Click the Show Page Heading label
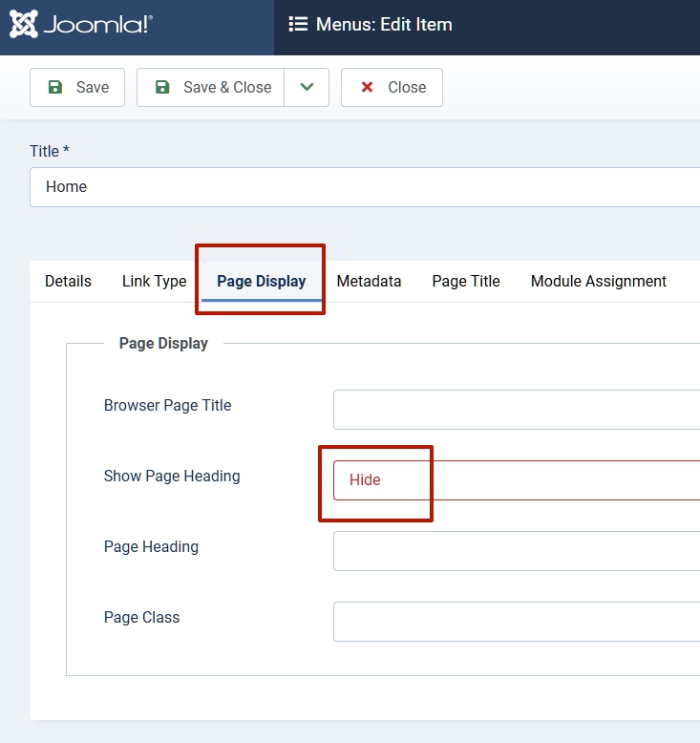Image resolution: width=700 pixels, height=743 pixels. (172, 476)
